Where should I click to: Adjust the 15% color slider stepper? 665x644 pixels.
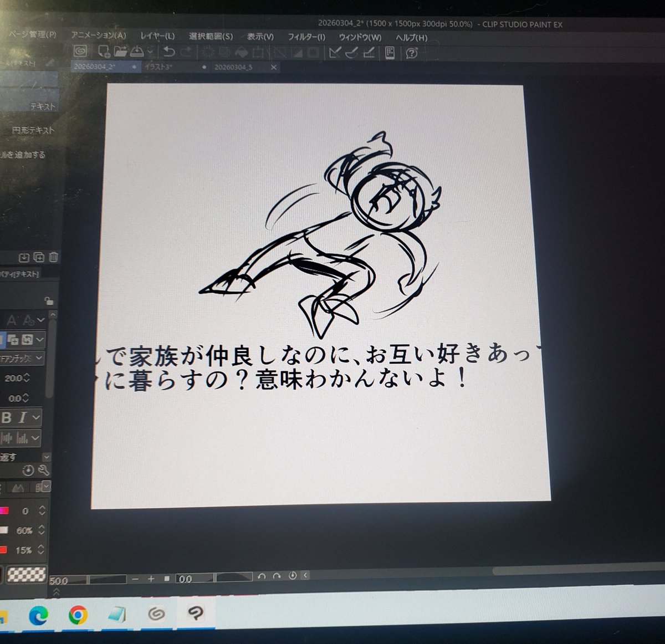click(x=42, y=550)
